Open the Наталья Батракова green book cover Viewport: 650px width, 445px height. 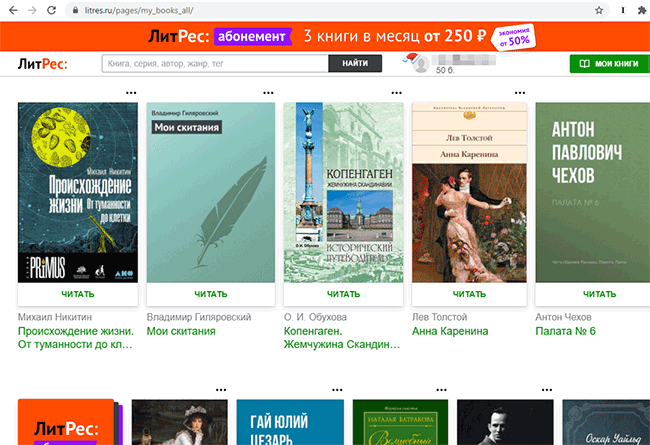(400, 422)
